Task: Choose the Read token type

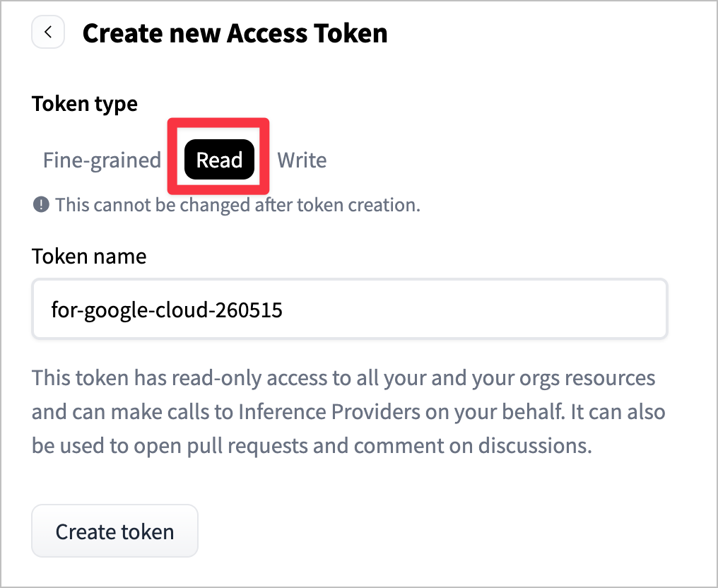Action: [x=219, y=160]
